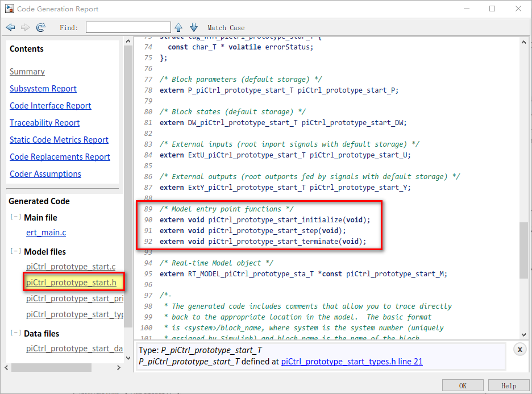
Task: Click contents pane left scroll arrow
Action: (x=6, y=367)
